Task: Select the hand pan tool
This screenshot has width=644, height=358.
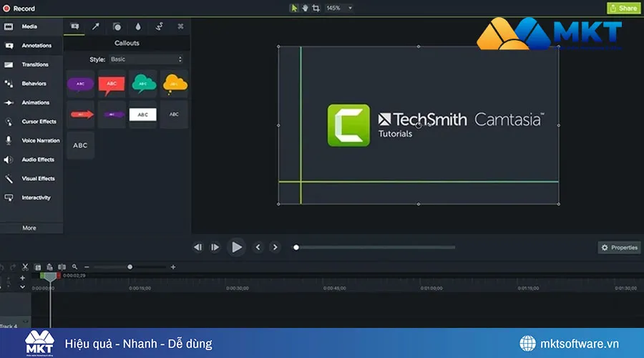Action: click(x=305, y=8)
